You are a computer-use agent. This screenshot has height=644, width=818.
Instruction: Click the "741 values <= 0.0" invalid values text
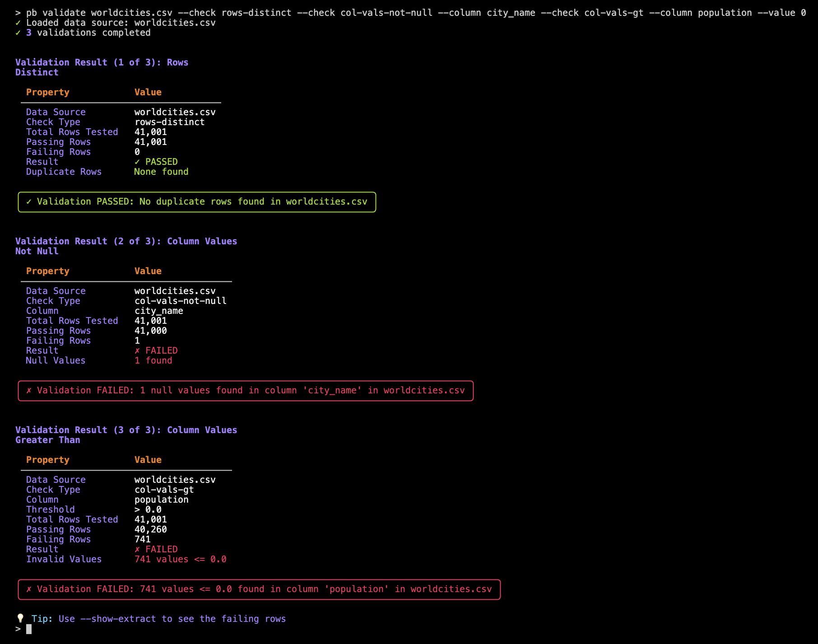[180, 559]
